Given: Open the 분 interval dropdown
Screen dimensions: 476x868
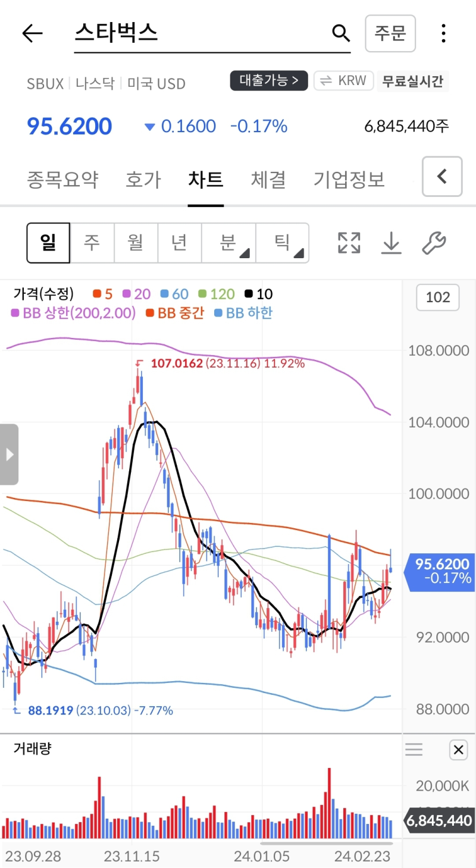Looking at the screenshot, I should 230,243.
